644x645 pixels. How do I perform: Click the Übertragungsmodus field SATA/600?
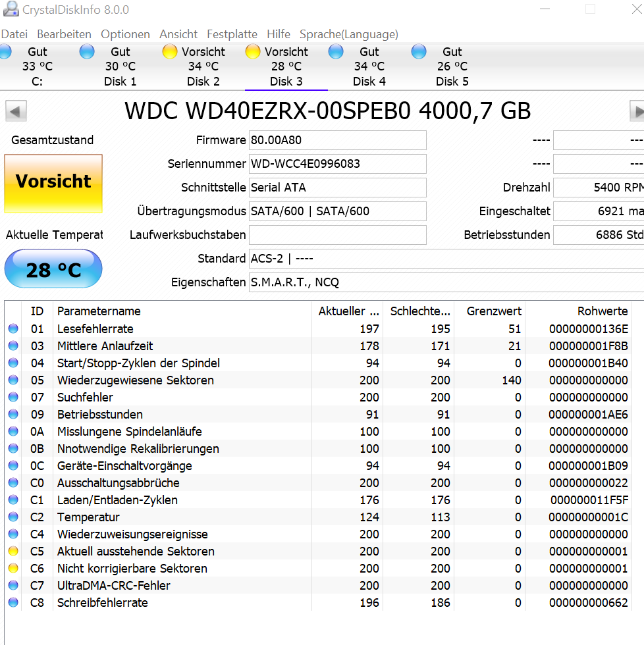pos(337,211)
